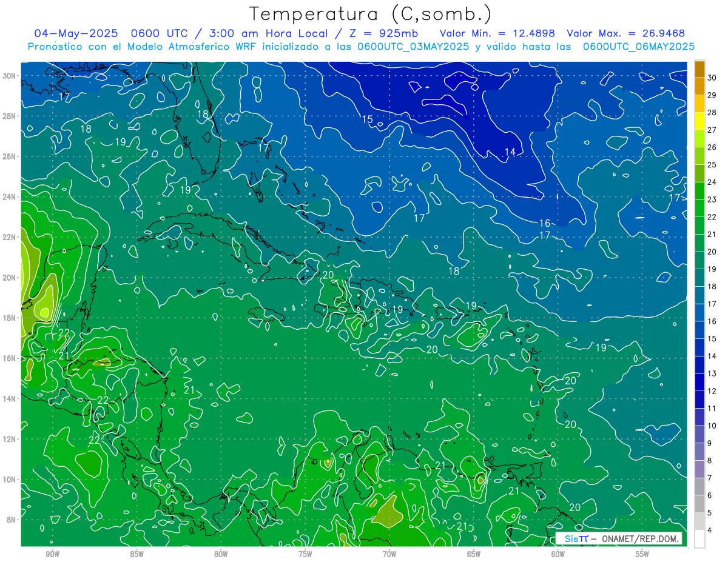Click the '0600 UTC' time in header
The width and height of the screenshot is (728, 562).
(x=160, y=33)
